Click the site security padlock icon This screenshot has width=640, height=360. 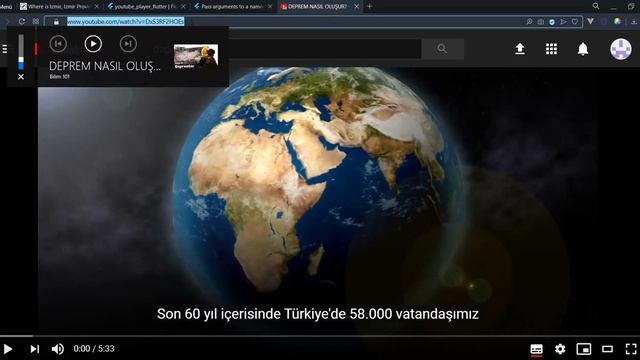[56, 22]
